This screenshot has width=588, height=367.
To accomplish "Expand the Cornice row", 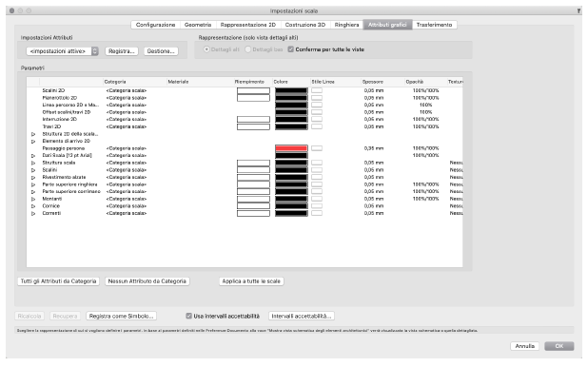I will pyautogui.click(x=33, y=206).
